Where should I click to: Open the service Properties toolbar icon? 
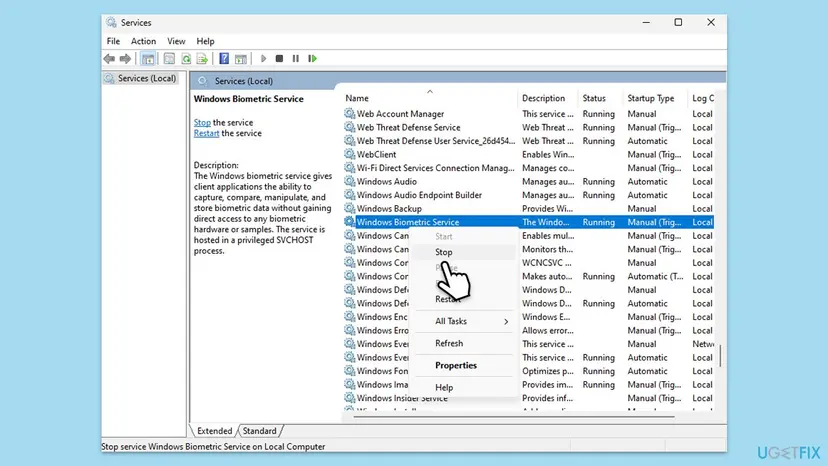pos(169,59)
